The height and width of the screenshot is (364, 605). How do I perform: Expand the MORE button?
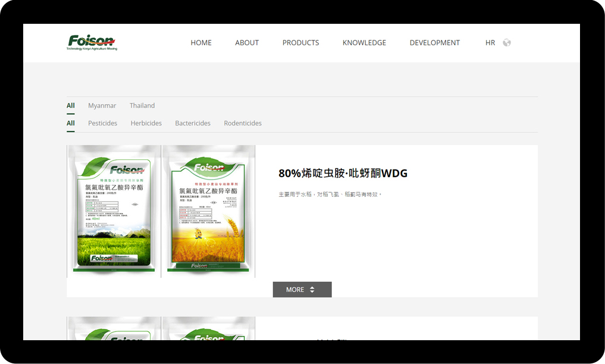tap(302, 290)
